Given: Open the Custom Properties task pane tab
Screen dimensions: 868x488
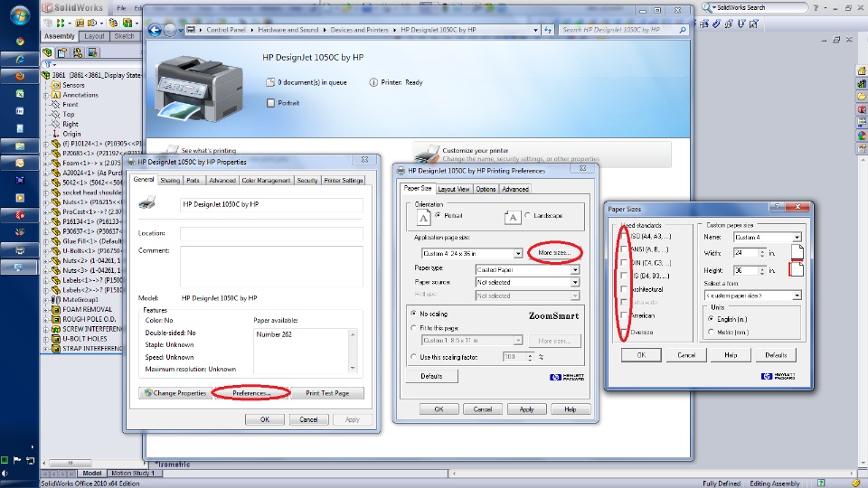Looking at the screenshot, I should pyautogui.click(x=862, y=148).
